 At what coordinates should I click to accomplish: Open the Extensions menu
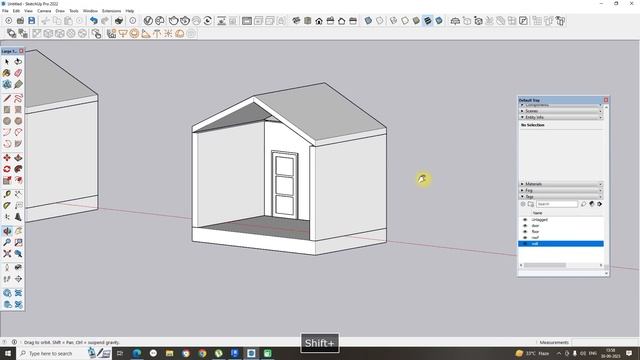point(111,11)
